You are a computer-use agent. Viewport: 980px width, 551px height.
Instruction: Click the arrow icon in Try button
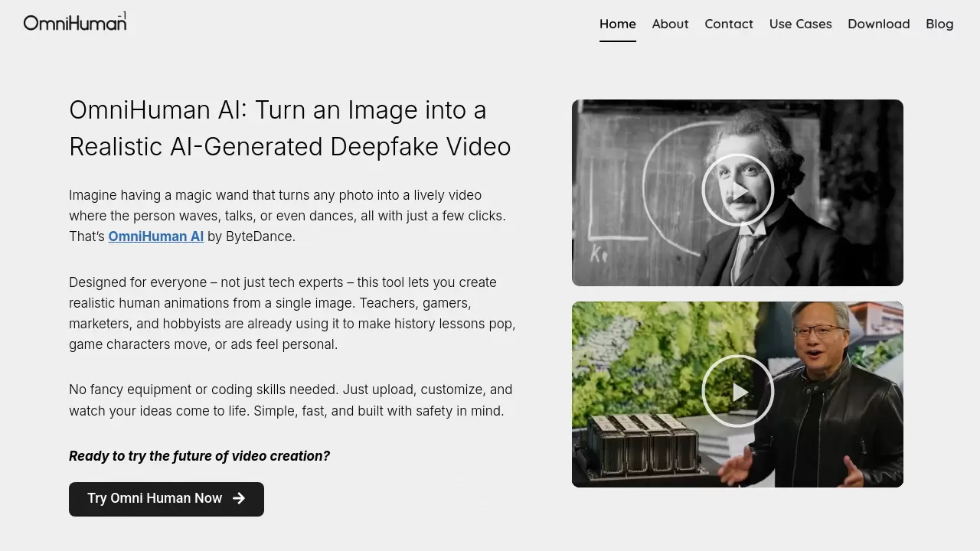click(239, 498)
